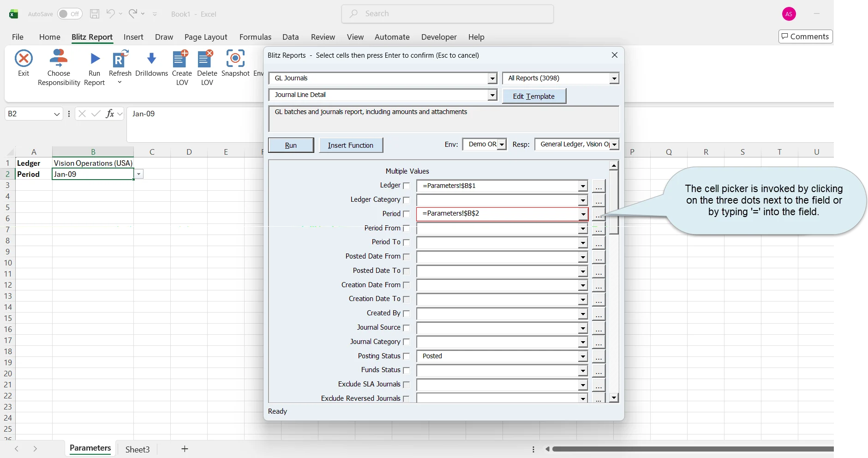Expand the Ledger parameter value dropdown
The width and height of the screenshot is (868, 458).
click(583, 186)
